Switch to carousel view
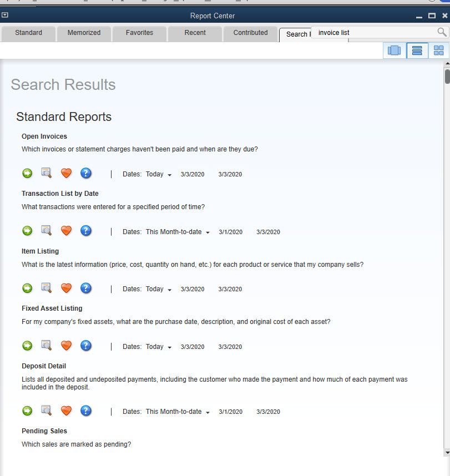This screenshot has height=476, width=450. tap(394, 50)
